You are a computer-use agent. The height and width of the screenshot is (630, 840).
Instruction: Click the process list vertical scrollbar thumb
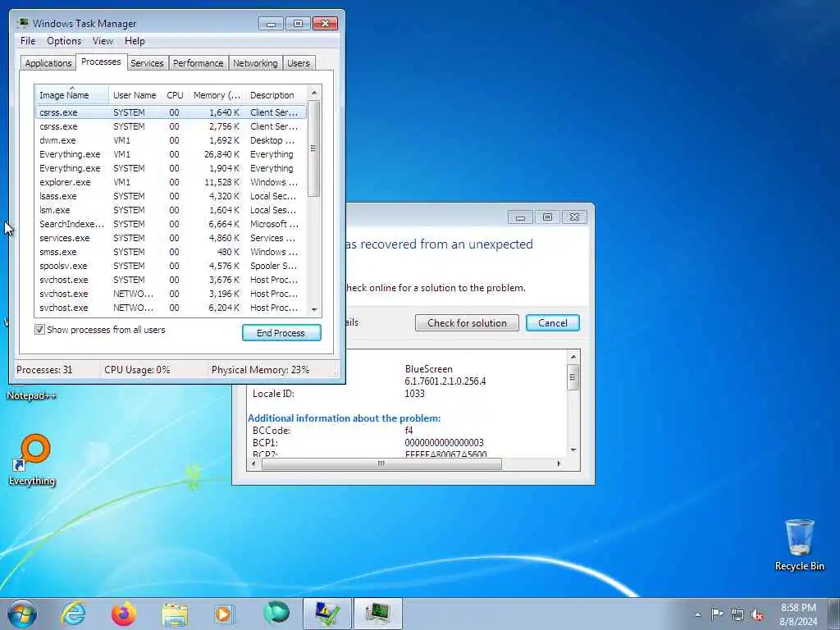tap(314, 148)
